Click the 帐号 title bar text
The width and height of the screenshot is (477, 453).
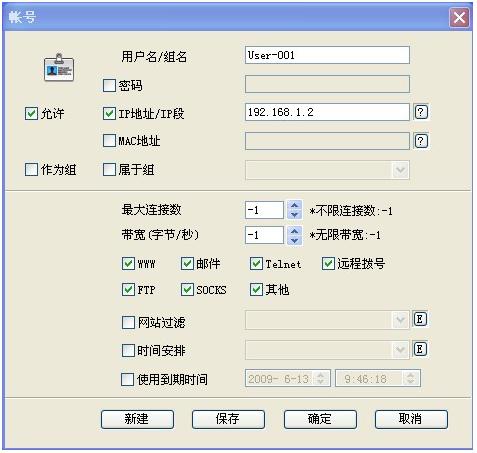pos(22,17)
